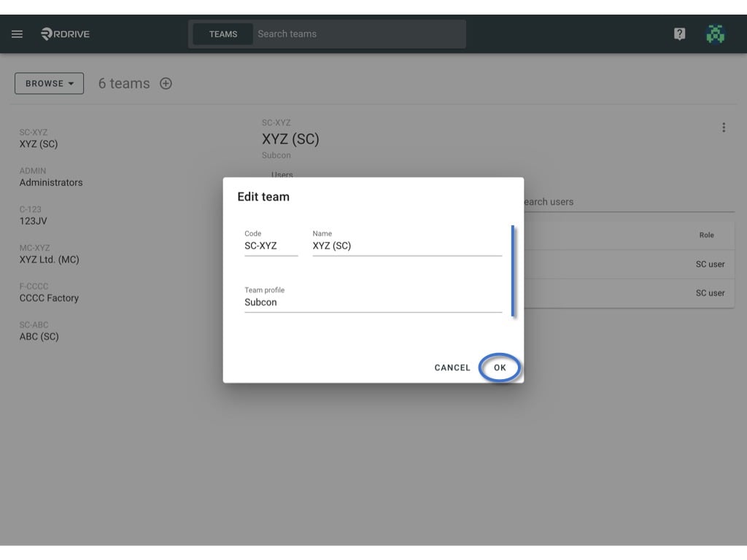Image resolution: width=747 pixels, height=560 pixels.
Task: Expand the Browse dropdown
Action: [x=49, y=83]
